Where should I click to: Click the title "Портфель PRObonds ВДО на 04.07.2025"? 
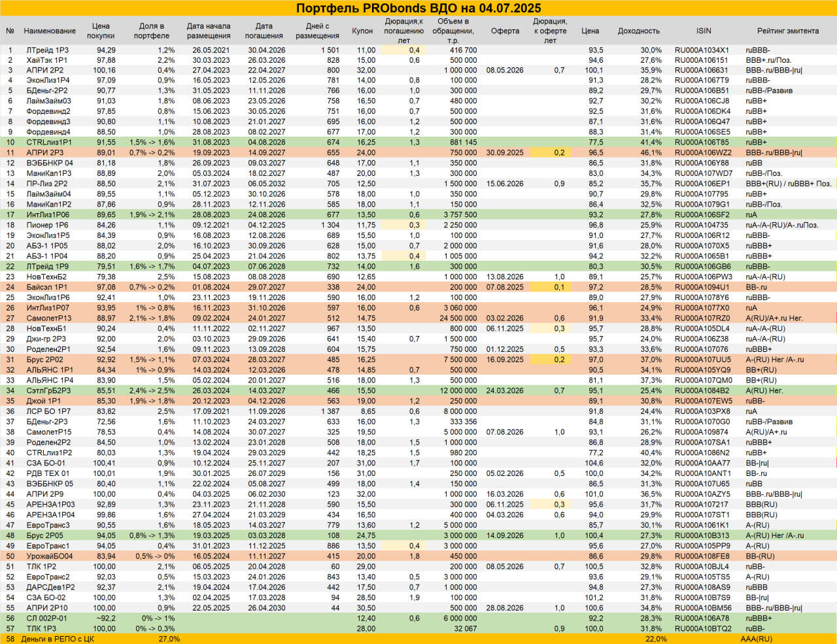(418, 8)
